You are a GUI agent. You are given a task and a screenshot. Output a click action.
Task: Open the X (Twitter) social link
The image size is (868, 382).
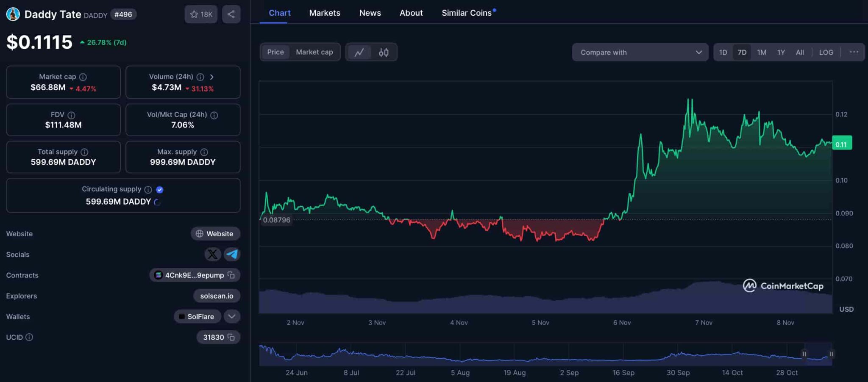click(x=212, y=254)
